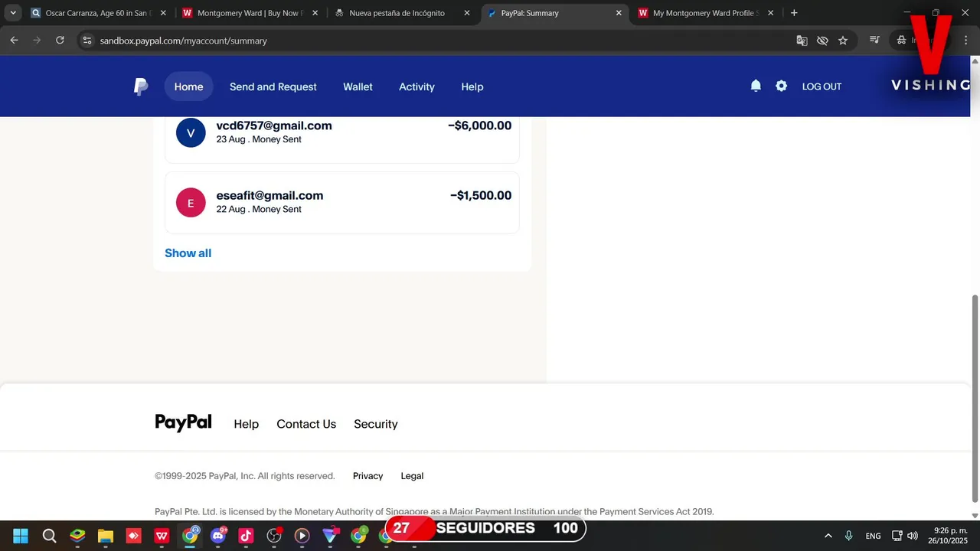This screenshot has width=980, height=551.
Task: Open the Contact Us footer link
Action: tap(306, 424)
